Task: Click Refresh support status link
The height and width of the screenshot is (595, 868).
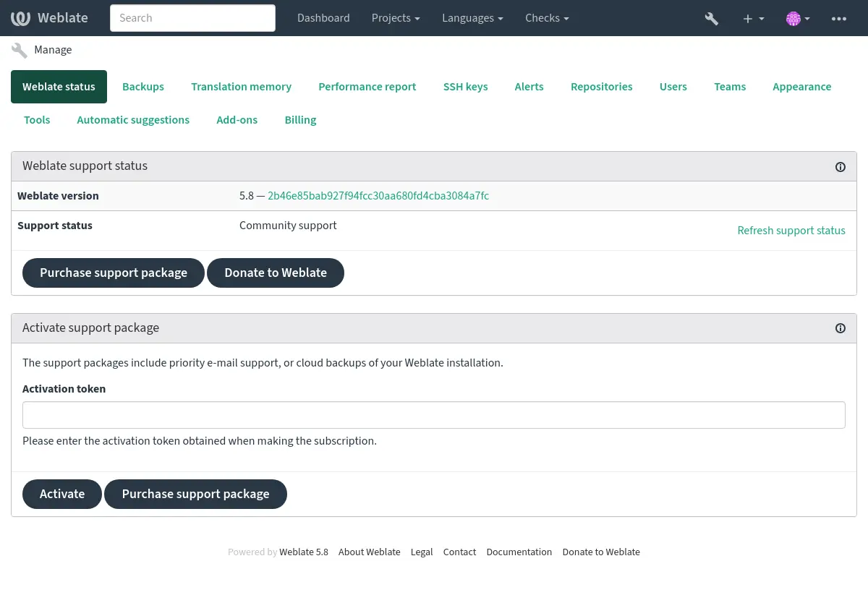Action: pyautogui.click(x=791, y=231)
